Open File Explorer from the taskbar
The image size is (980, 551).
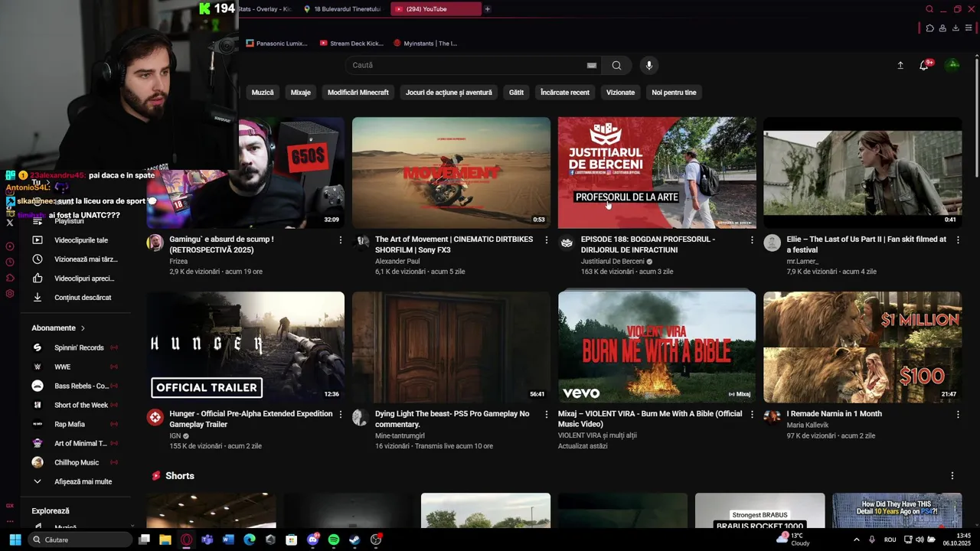(165, 540)
